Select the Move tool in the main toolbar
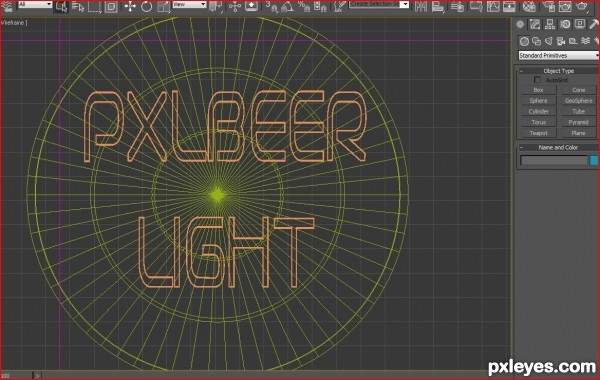 pos(130,7)
